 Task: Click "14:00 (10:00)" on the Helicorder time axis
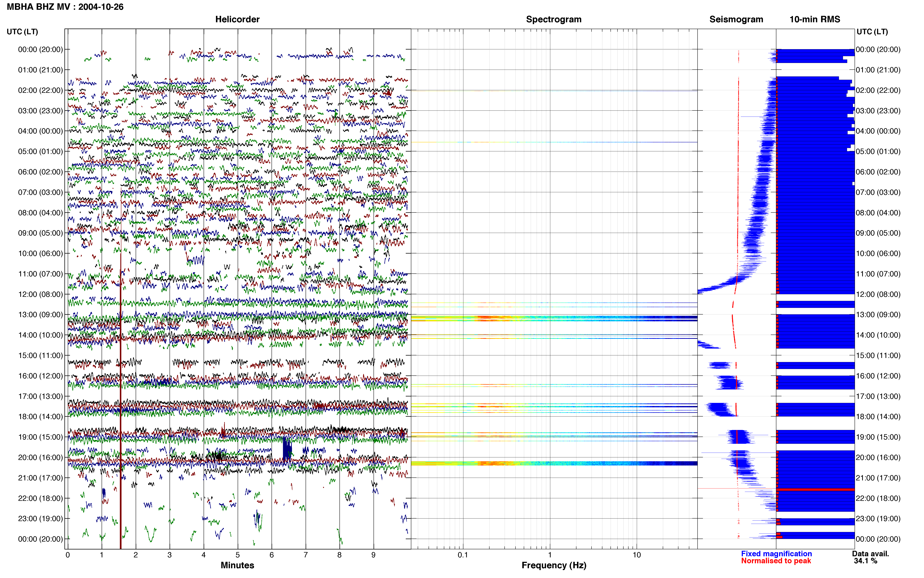pyautogui.click(x=41, y=335)
